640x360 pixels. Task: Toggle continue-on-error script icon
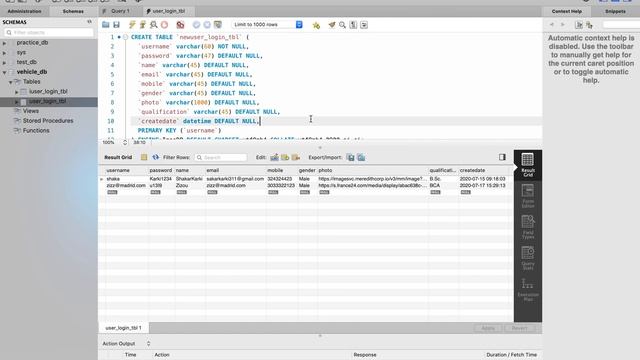pos(180,25)
